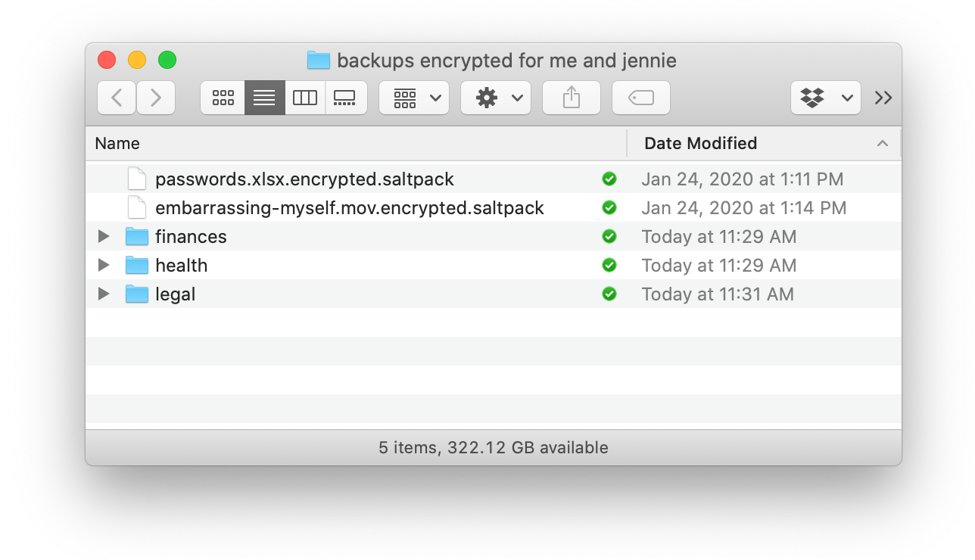Click the green sync badge for legal
The height and width of the screenshot is (560, 975).
[x=609, y=294]
